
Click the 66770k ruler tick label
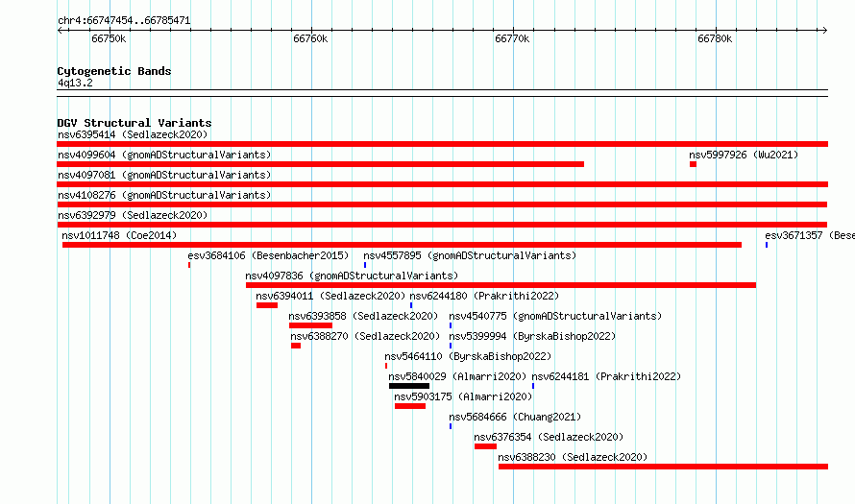(x=512, y=38)
